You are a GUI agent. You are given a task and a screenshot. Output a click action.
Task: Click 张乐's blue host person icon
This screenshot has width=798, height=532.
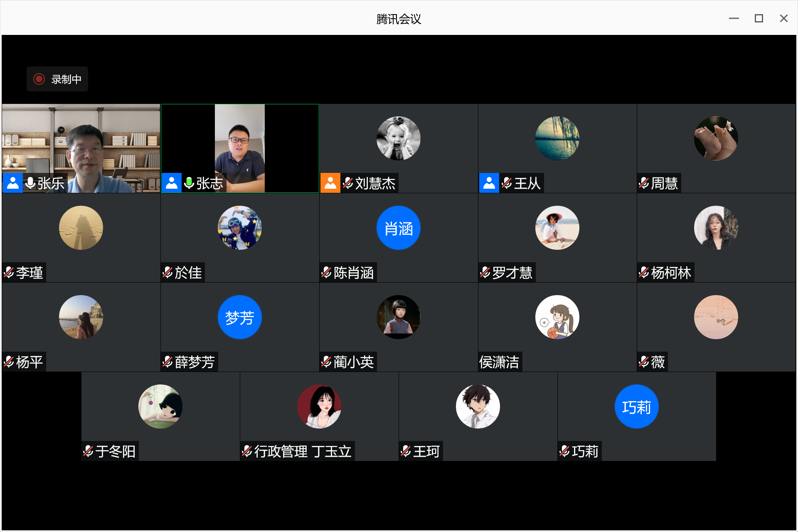tap(13, 183)
